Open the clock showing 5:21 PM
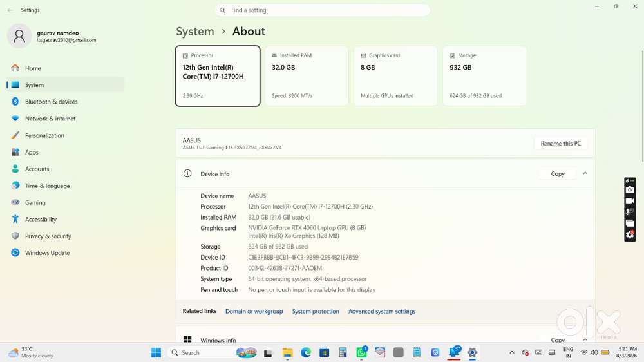Screen dimensions: 644x362 point(627,352)
